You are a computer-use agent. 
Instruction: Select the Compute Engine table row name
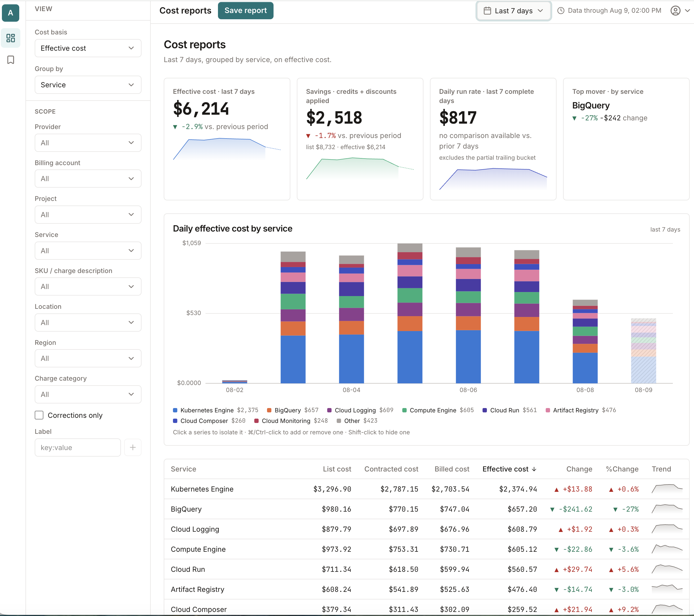coord(198,549)
